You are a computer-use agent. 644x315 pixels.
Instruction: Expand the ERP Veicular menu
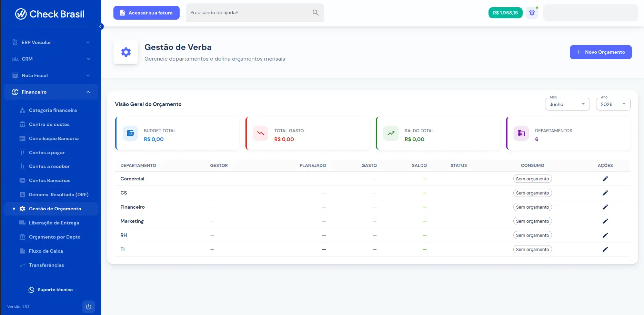pyautogui.click(x=51, y=42)
